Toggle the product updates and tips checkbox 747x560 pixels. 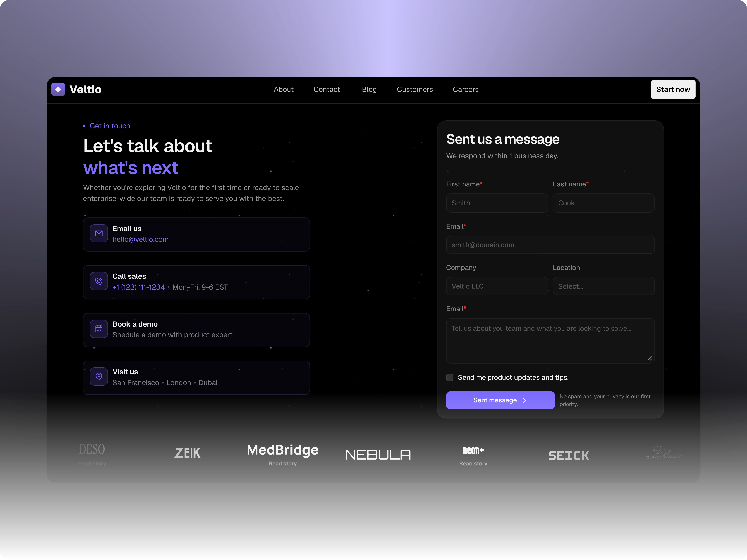coord(450,377)
